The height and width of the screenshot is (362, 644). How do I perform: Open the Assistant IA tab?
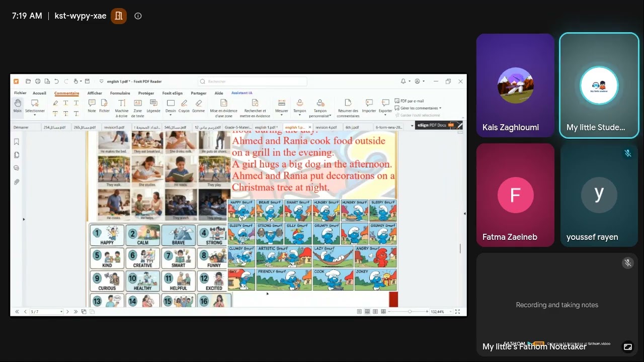[x=242, y=93]
